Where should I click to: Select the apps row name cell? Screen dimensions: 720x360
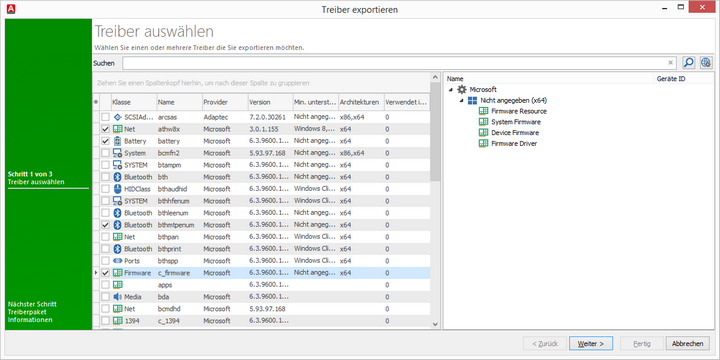179,285
